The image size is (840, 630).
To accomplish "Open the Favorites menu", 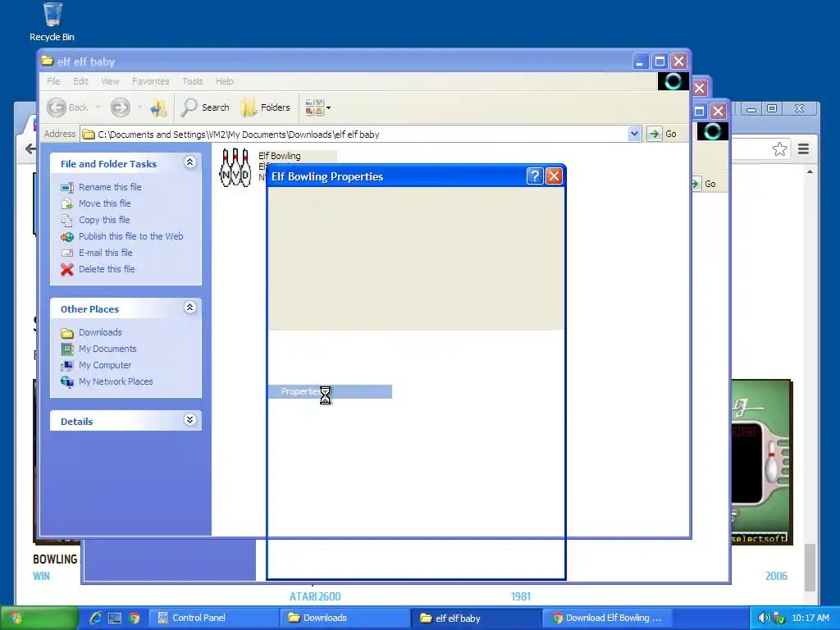I will [x=151, y=81].
